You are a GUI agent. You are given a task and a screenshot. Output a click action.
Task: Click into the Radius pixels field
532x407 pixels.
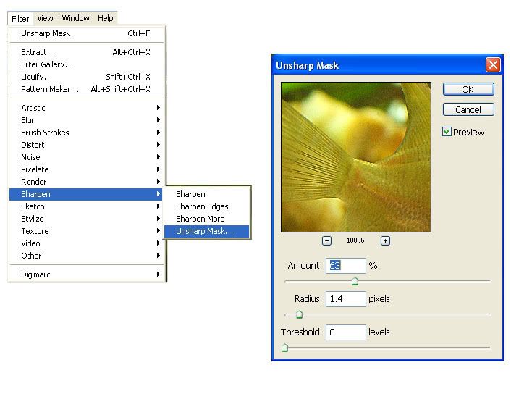345,299
